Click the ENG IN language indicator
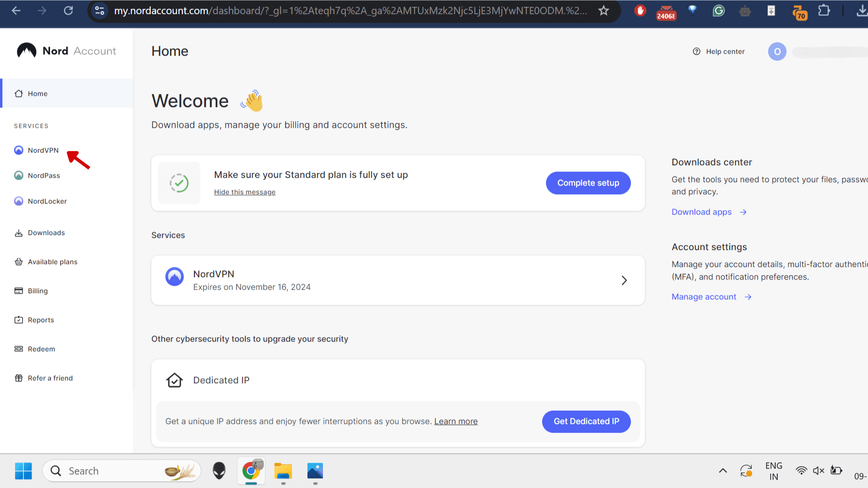This screenshot has height=488, width=868. 774,471
